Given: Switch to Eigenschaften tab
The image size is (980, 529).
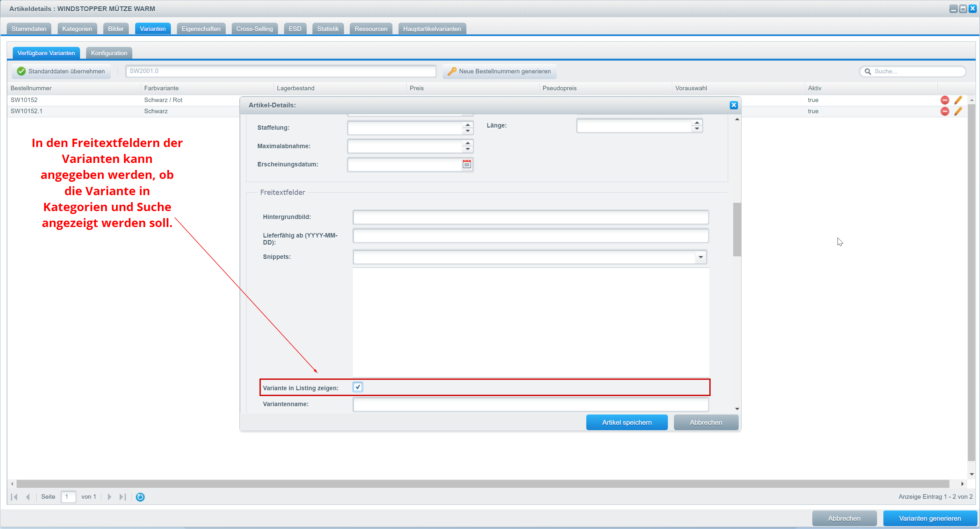Looking at the screenshot, I should [x=201, y=29].
